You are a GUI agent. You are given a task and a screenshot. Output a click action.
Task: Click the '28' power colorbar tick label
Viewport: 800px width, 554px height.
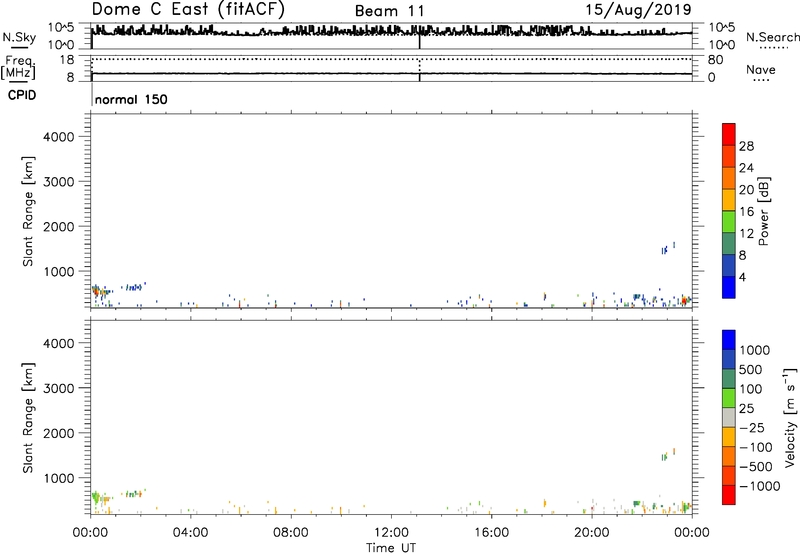coord(746,146)
